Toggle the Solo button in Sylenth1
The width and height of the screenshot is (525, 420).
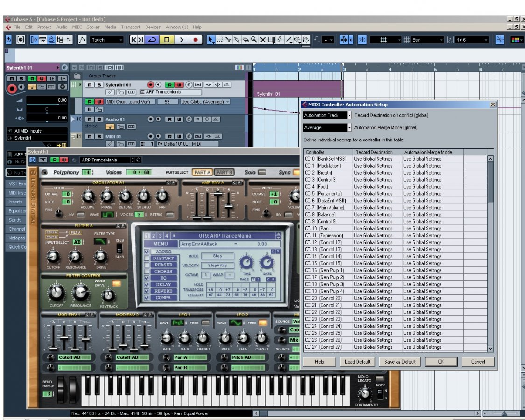pyautogui.click(x=262, y=173)
